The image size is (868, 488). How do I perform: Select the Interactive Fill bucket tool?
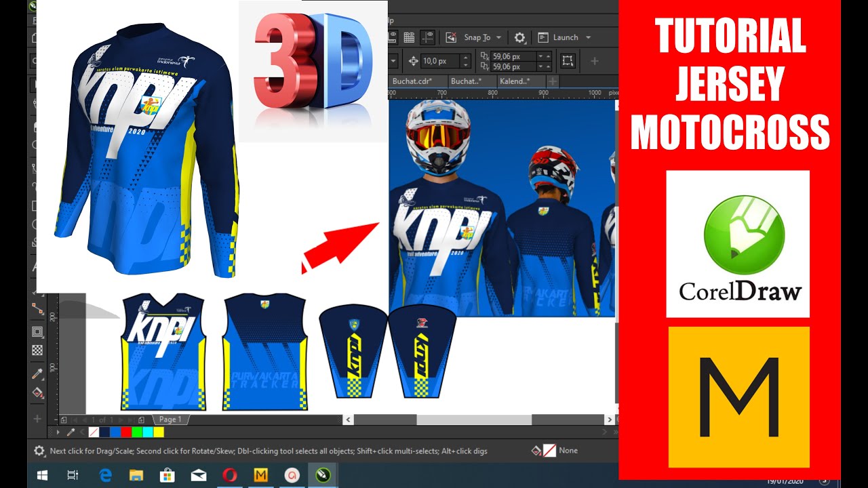pyautogui.click(x=38, y=392)
